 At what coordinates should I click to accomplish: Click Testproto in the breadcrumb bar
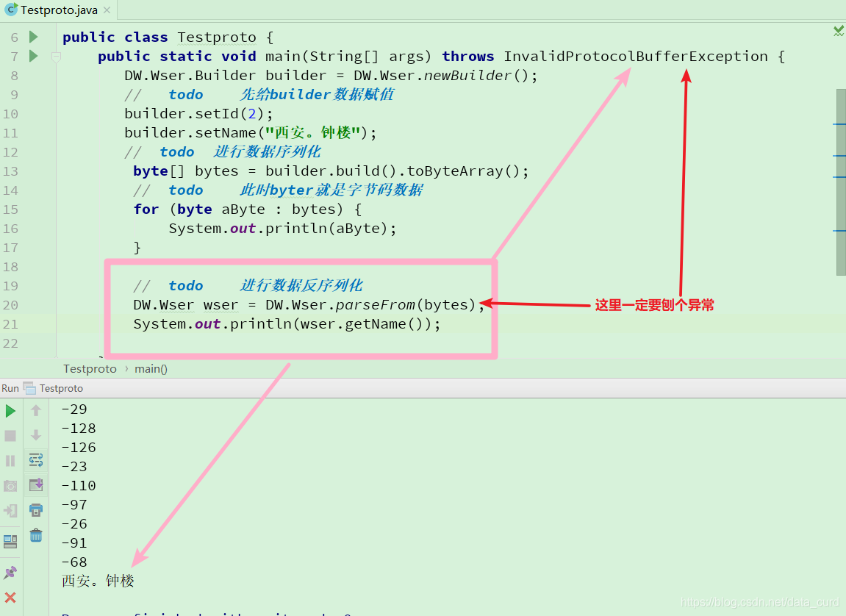click(x=90, y=369)
